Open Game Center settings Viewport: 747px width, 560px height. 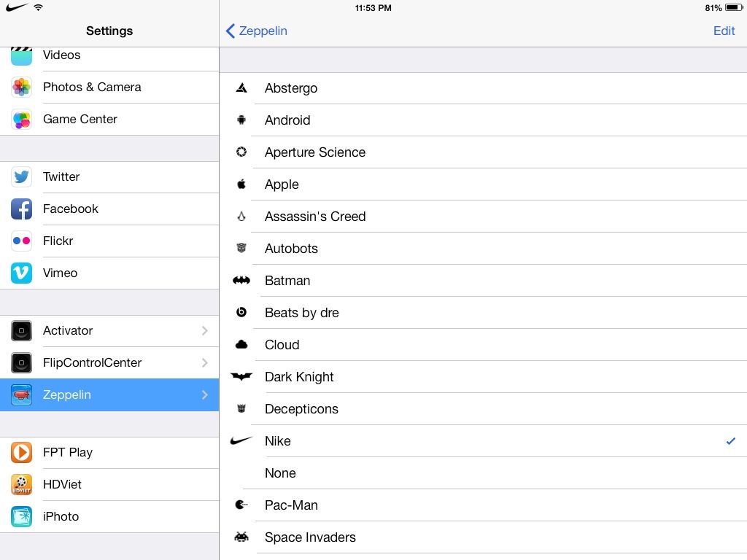click(x=109, y=119)
